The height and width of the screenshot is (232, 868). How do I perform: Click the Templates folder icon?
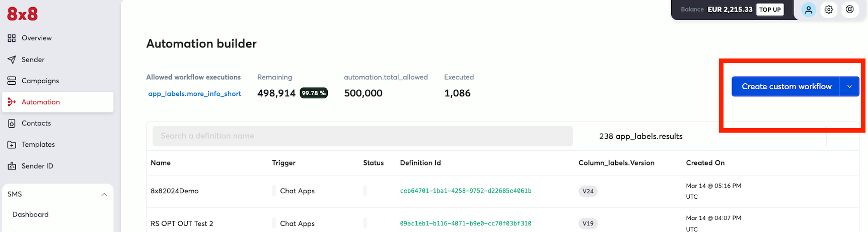(x=12, y=145)
